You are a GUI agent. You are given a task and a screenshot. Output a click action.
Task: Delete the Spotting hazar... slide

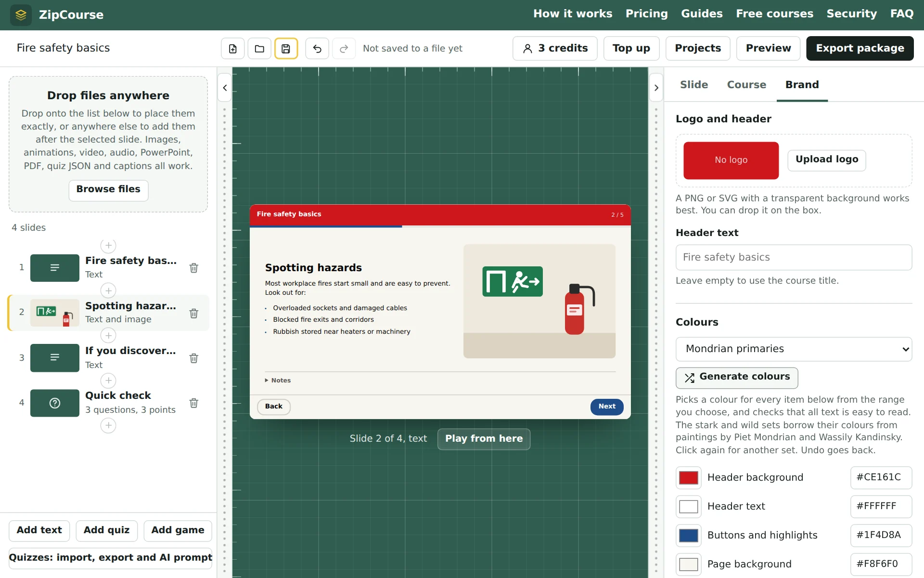pos(194,314)
